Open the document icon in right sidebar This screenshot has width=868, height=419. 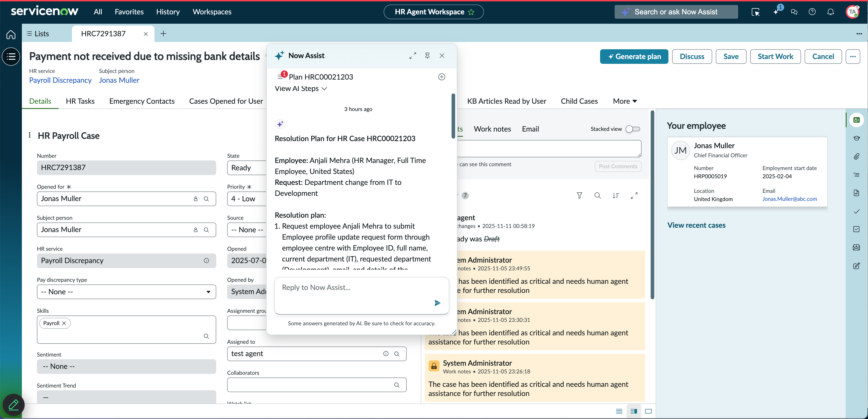(857, 193)
